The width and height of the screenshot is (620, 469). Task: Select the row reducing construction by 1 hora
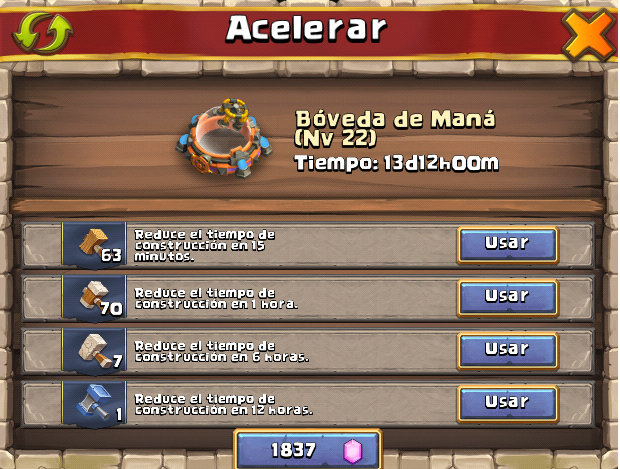pyautogui.click(x=308, y=298)
